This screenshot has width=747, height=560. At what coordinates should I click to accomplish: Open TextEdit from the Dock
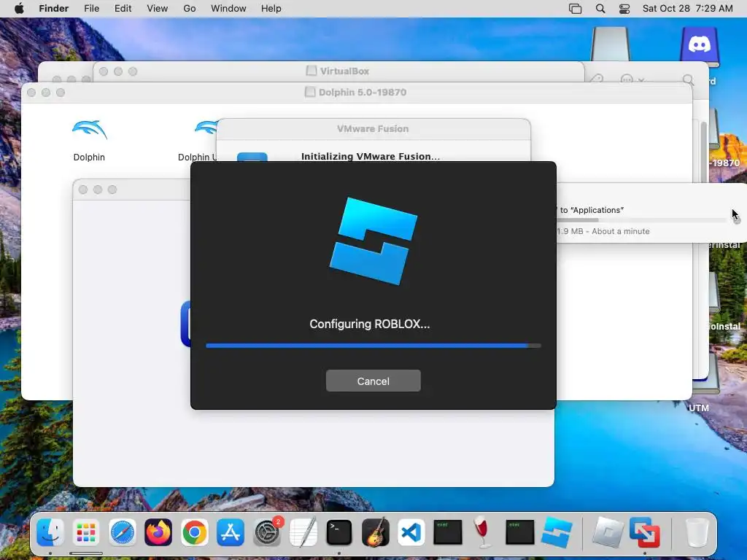pos(303,532)
